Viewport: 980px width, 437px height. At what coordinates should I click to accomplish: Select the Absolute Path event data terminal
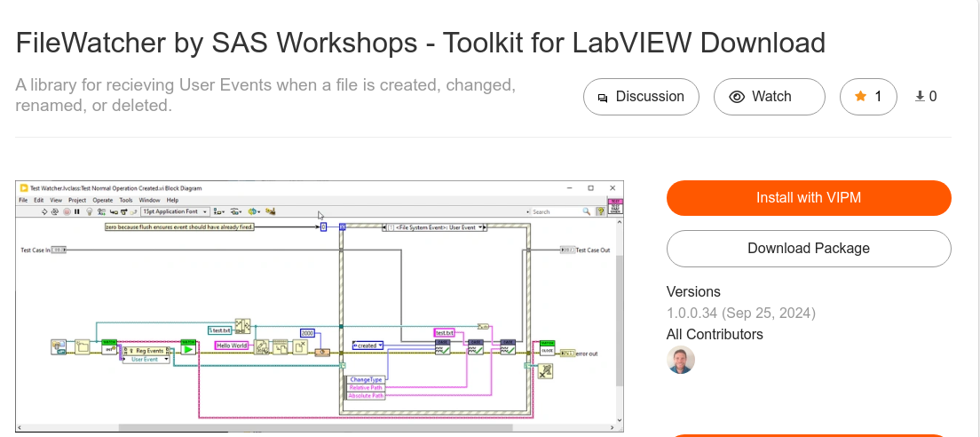367,396
